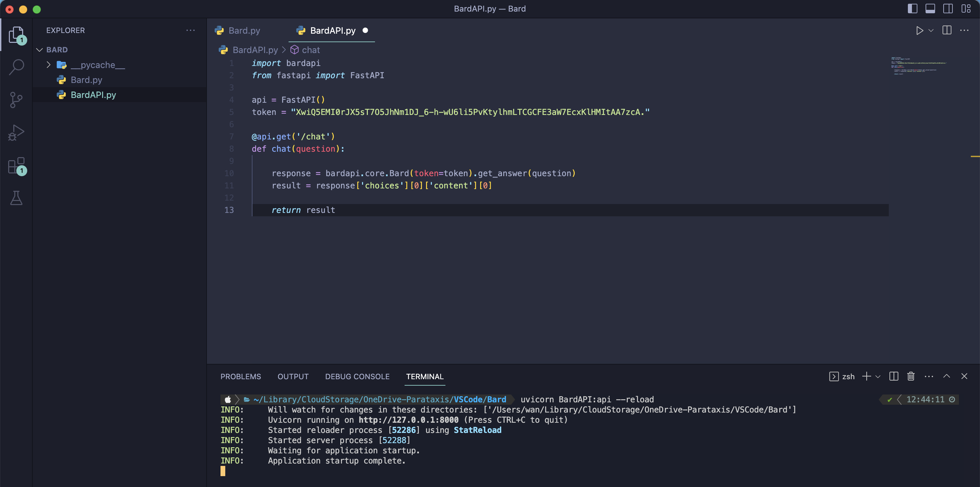Open the Search view in activity bar
This screenshot has height=487, width=980.
(16, 67)
